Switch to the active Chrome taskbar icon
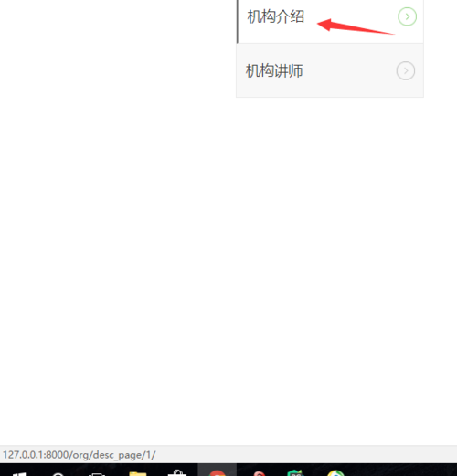457x476 pixels. [x=217, y=472]
